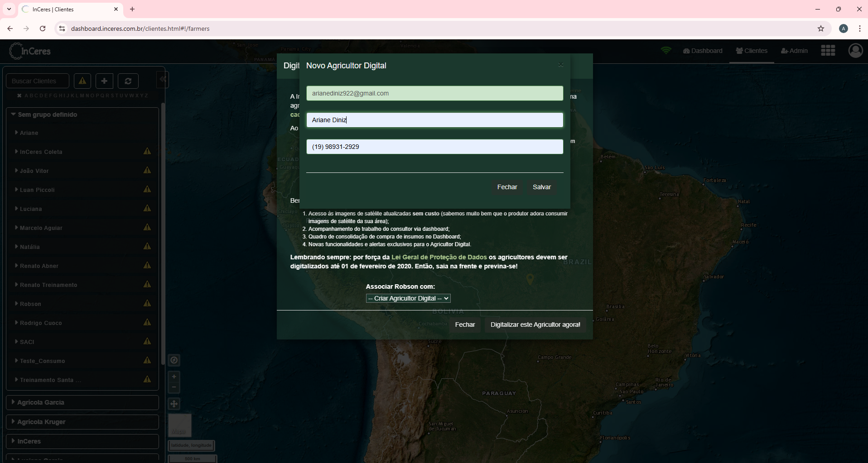
Task: Reload the browser page
Action: point(43,29)
